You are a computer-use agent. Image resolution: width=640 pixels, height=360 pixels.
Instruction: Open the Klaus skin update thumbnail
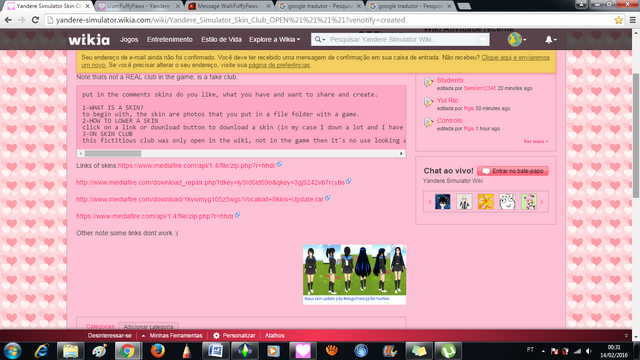354,270
